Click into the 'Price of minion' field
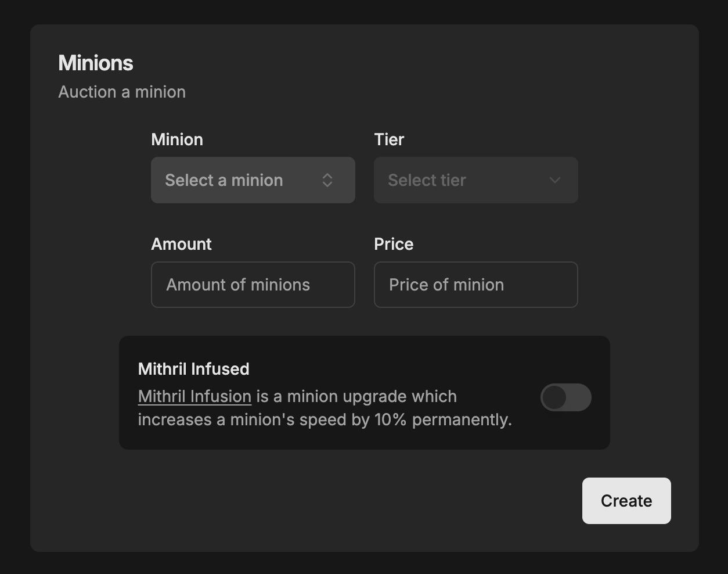Screen dimensions: 728x574 (x=475, y=285)
